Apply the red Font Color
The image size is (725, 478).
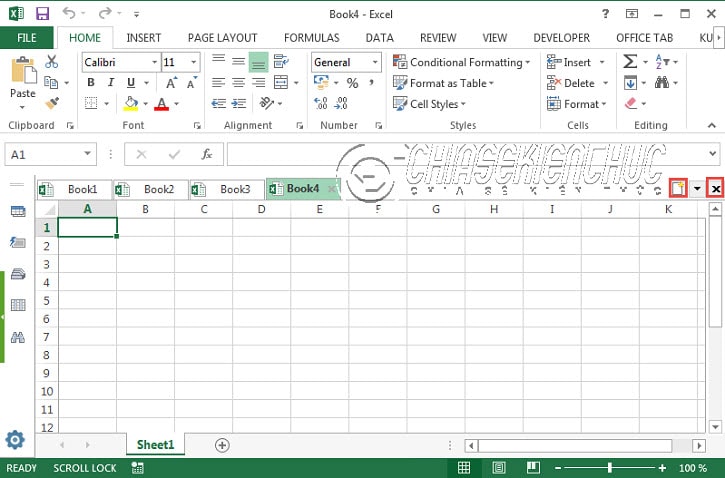[x=161, y=104]
